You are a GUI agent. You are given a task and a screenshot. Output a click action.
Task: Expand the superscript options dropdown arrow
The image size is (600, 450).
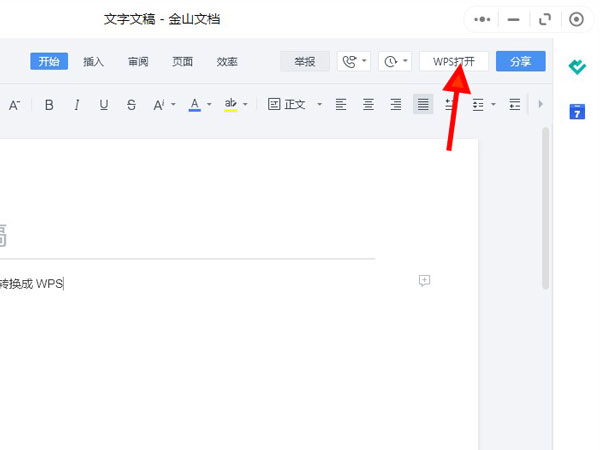173,104
